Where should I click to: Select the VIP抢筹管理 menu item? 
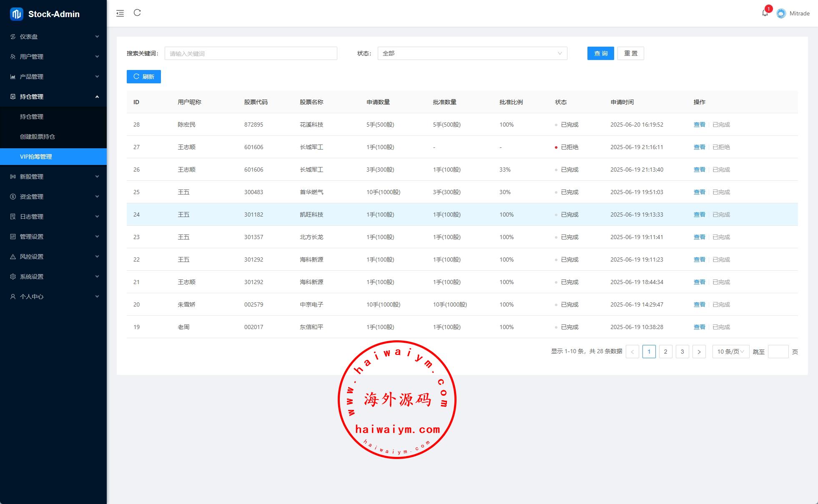(36, 157)
